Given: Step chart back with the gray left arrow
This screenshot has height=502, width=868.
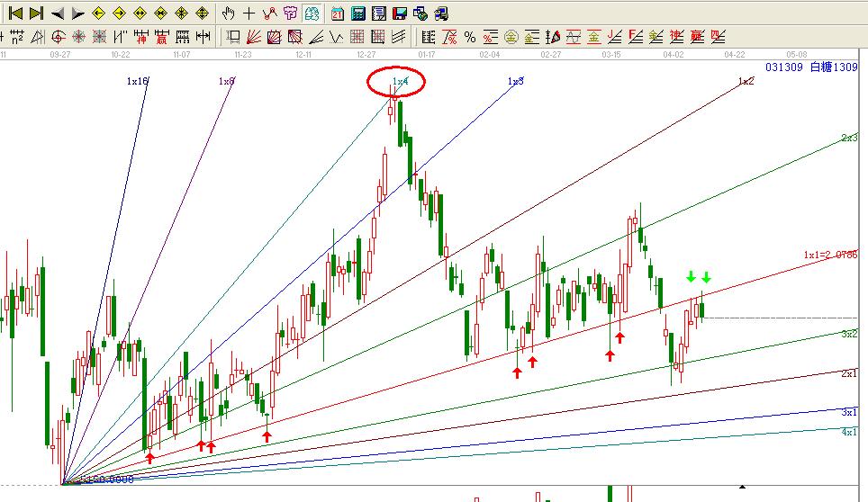Looking at the screenshot, I should click(x=58, y=13).
